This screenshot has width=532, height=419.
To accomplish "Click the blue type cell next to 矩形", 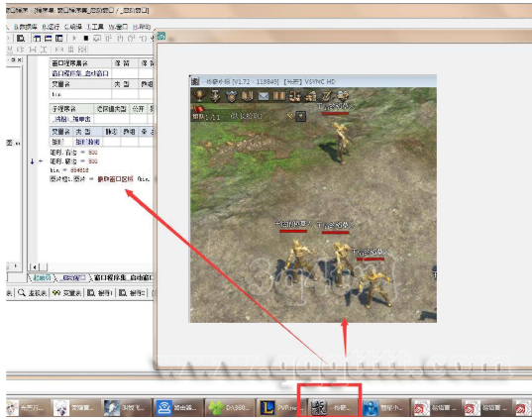I will coord(87,142).
